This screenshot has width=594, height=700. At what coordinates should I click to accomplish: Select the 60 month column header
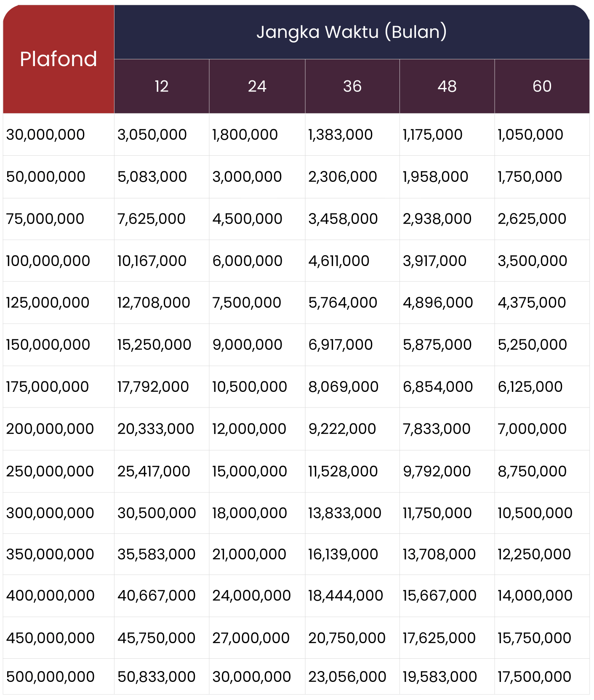click(x=542, y=86)
